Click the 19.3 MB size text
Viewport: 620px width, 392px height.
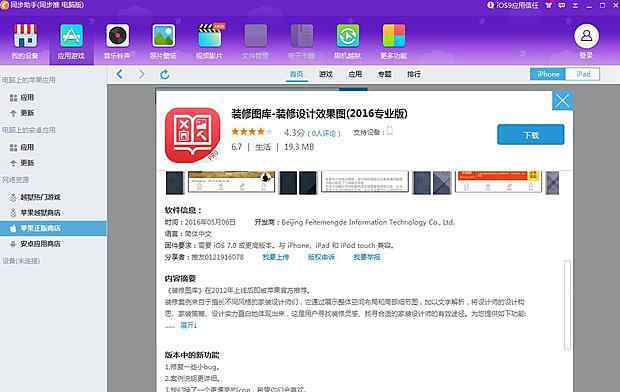pyautogui.click(x=299, y=147)
